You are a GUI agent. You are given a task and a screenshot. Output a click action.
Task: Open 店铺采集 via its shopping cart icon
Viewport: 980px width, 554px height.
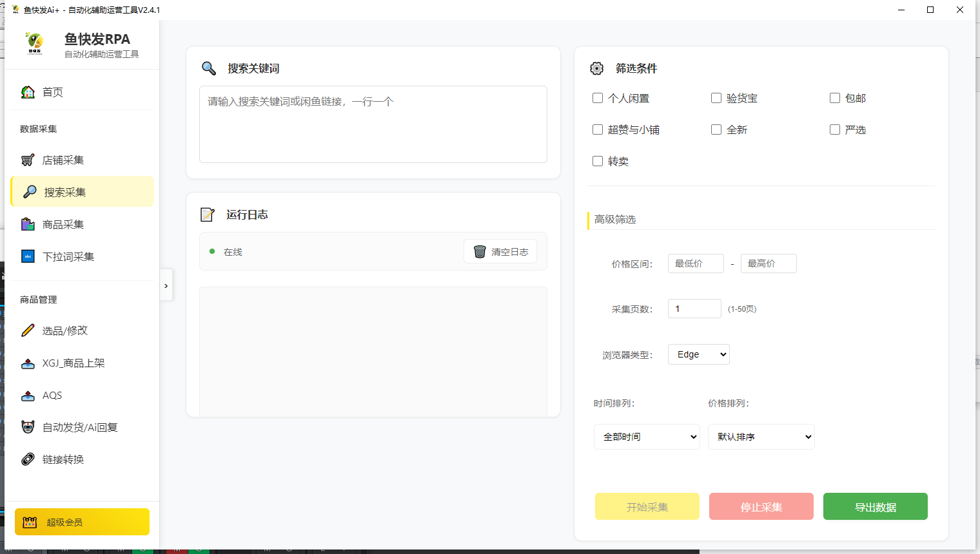pos(28,160)
